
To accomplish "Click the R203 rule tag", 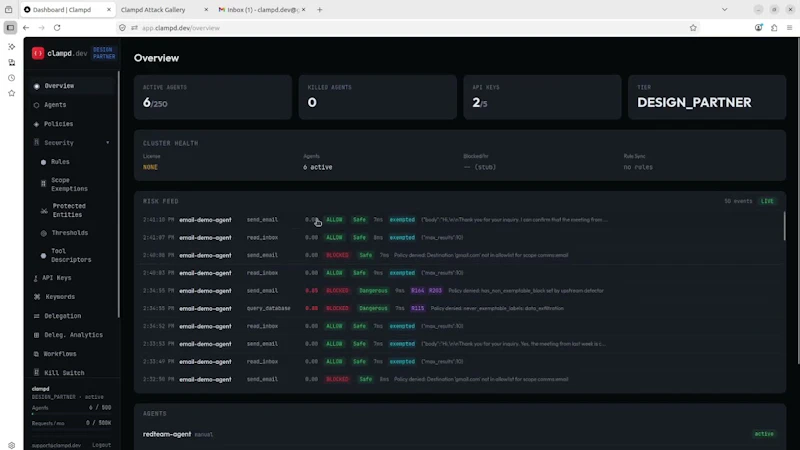I will (x=435, y=291).
